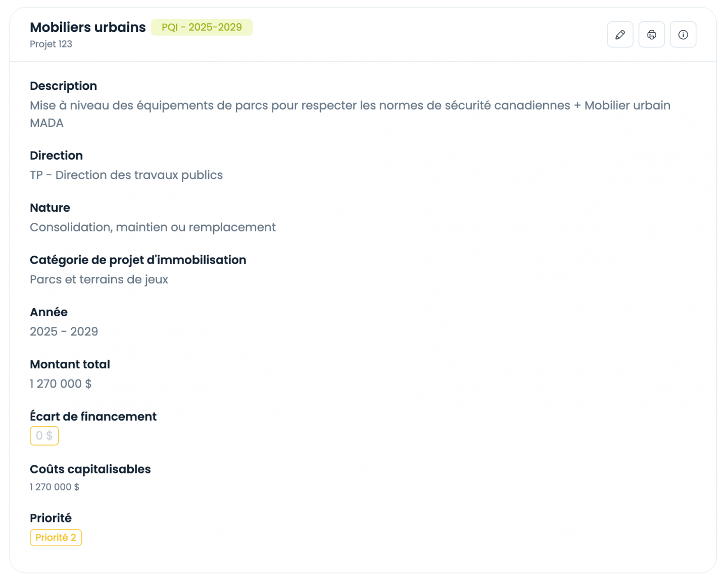Click the Description heading
728x581 pixels.
pyautogui.click(x=63, y=86)
